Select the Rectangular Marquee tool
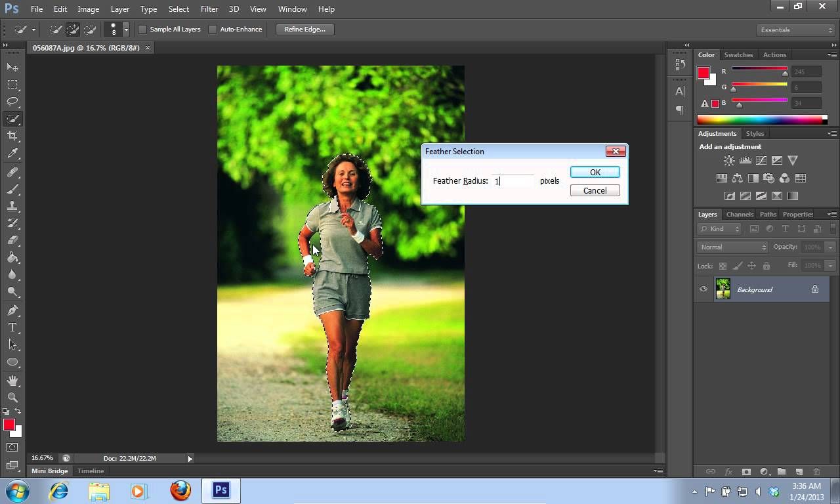 (x=12, y=85)
